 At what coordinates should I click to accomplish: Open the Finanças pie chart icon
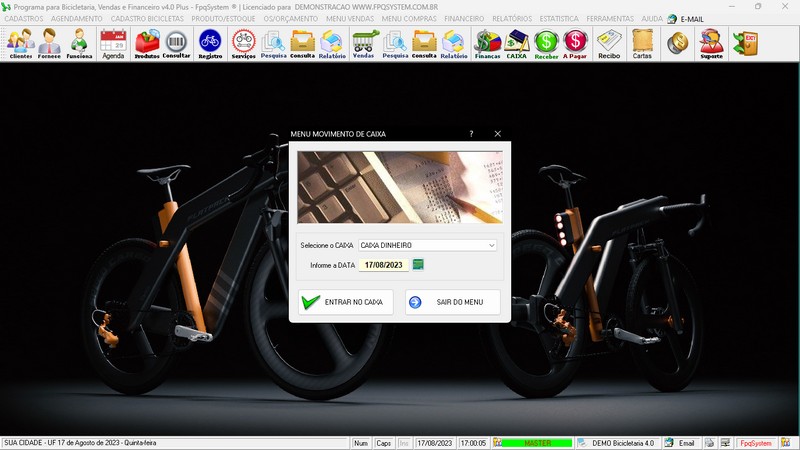(487, 44)
